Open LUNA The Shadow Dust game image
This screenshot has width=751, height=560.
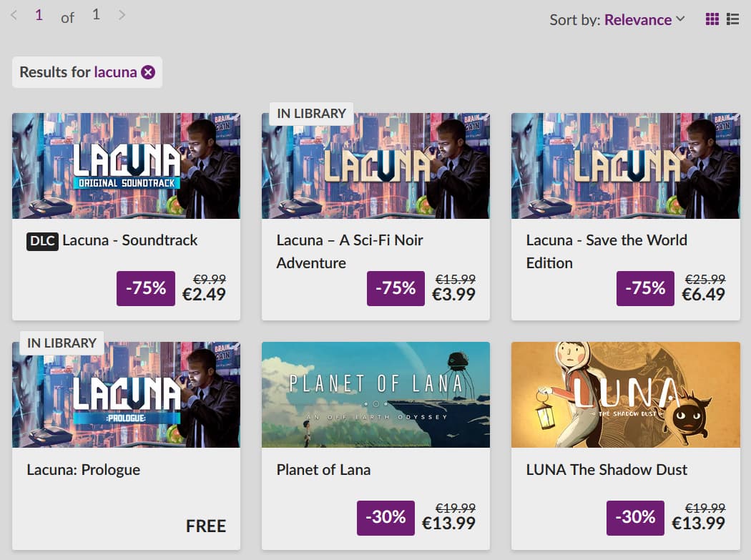pos(625,395)
